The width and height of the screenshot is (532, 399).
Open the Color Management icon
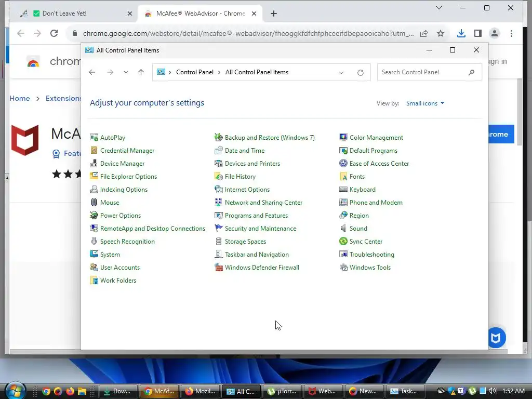coord(343,137)
